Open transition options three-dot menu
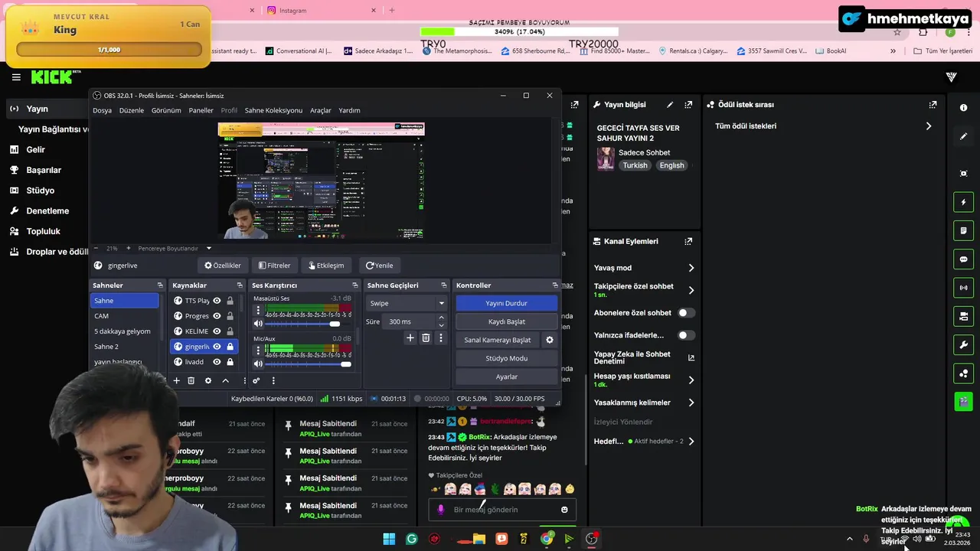 440,337
